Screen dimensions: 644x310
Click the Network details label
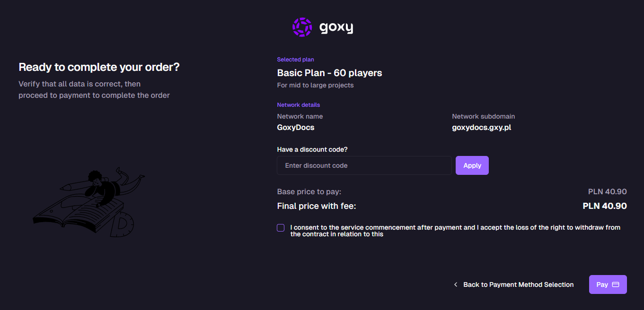[x=298, y=104]
